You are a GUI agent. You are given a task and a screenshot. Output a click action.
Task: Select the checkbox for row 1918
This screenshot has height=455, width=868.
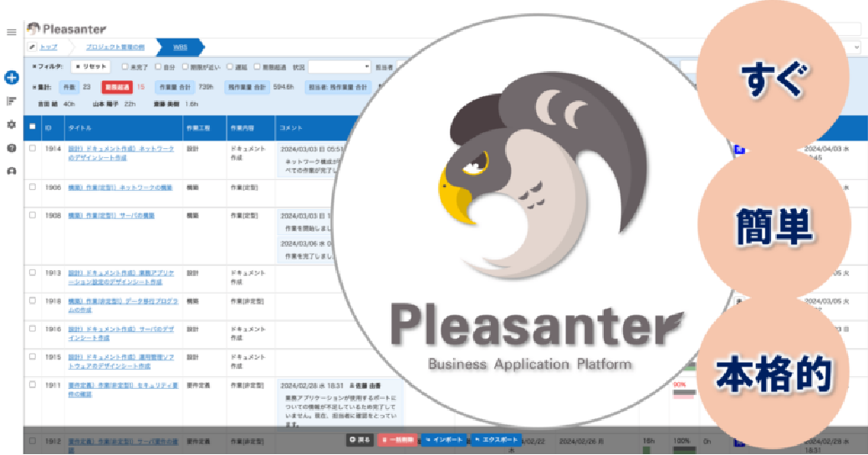(32, 301)
